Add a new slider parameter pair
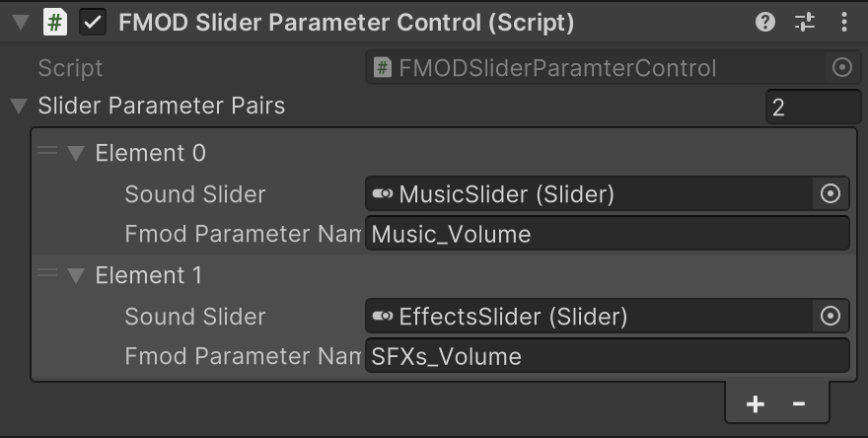Viewport: 868px width, 438px height. click(x=756, y=403)
